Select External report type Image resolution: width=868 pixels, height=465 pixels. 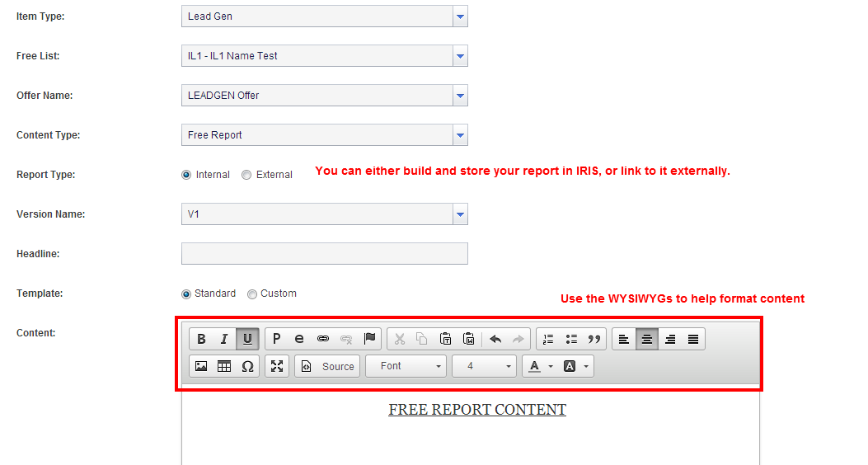(x=246, y=175)
